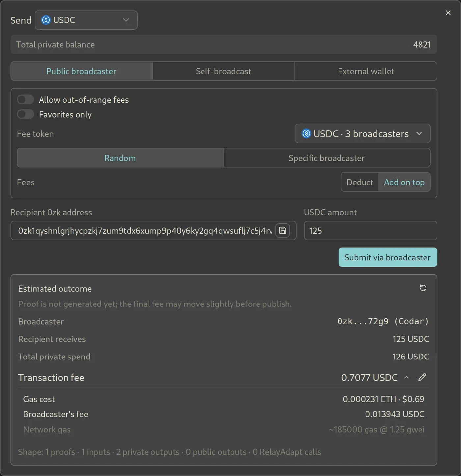Choose Specific broadcaster mode
Viewport: 461px width, 476px height.
[x=327, y=158]
